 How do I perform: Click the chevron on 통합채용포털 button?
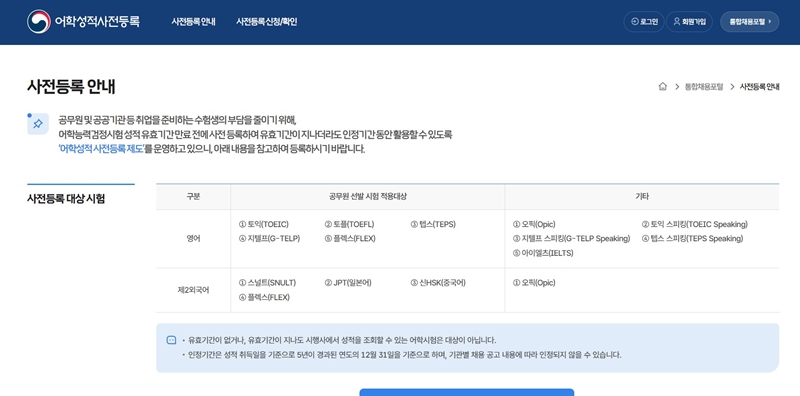(x=770, y=21)
